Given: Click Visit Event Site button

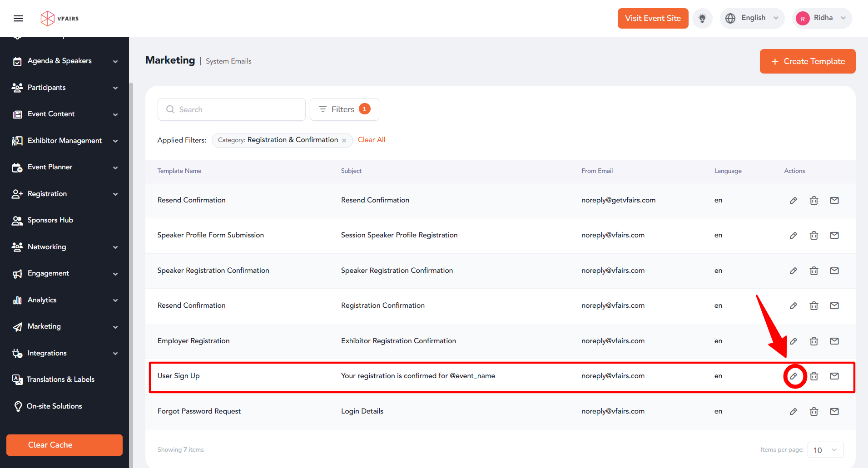Looking at the screenshot, I should coord(653,18).
